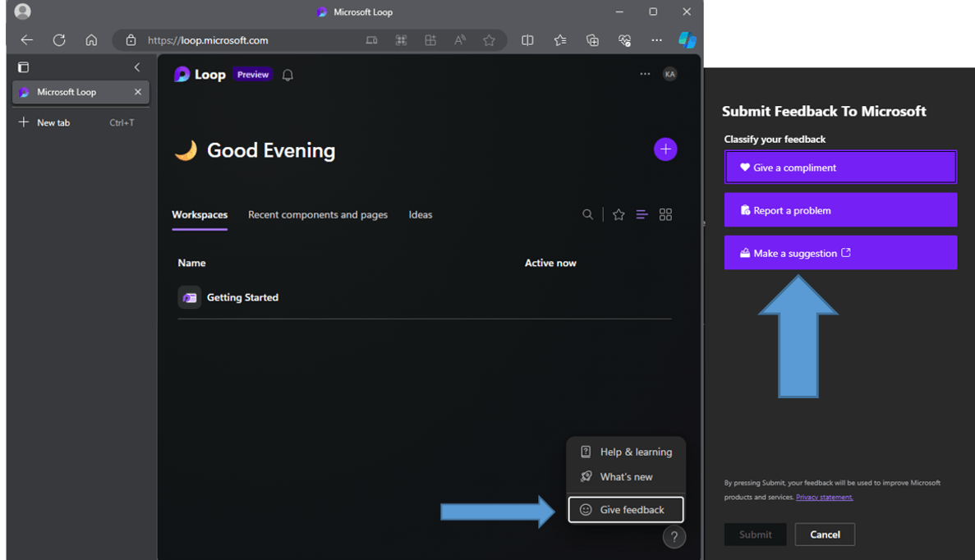Open the KA account avatar
The image size is (975, 560).
coord(669,74)
